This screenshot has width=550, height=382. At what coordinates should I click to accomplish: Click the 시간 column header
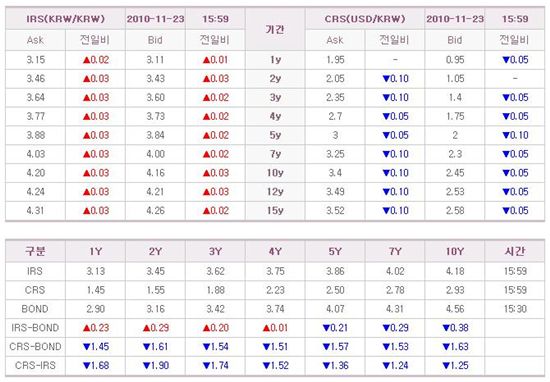pos(515,251)
